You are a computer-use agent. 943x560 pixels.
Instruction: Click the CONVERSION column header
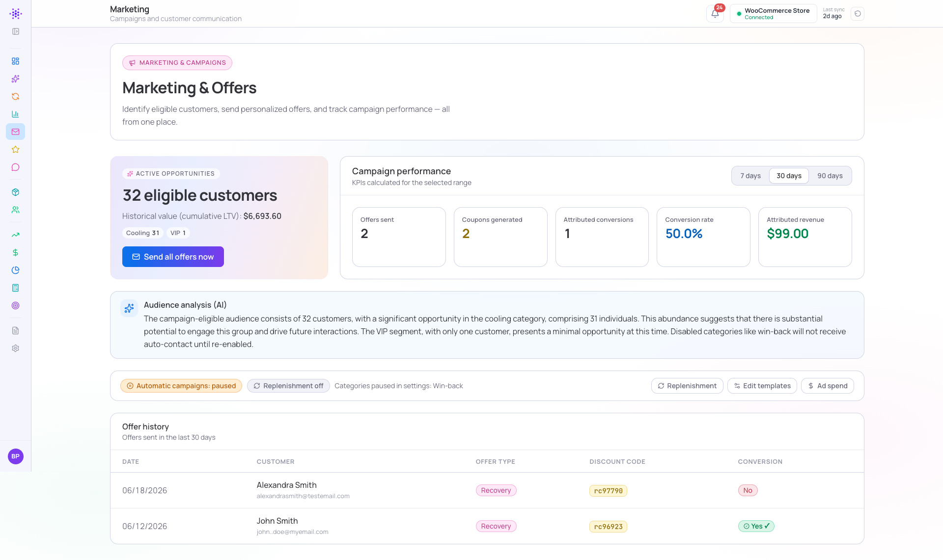[x=760, y=462]
